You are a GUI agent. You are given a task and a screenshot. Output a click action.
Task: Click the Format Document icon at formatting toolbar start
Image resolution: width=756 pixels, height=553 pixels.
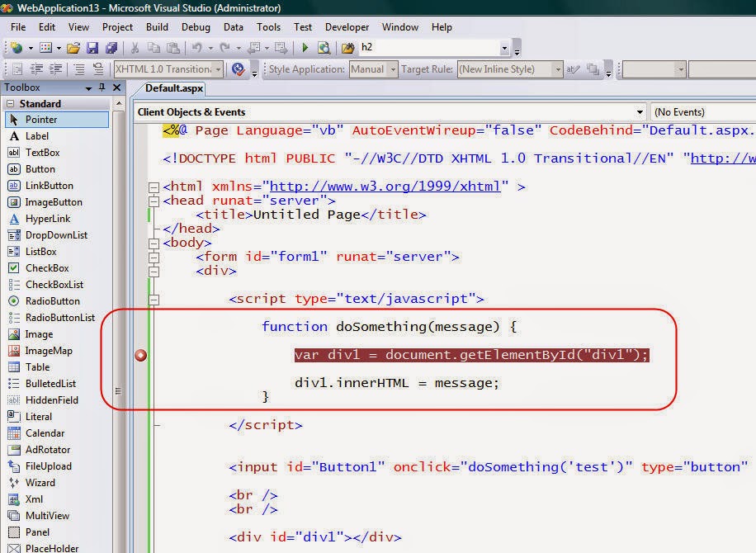click(x=17, y=69)
